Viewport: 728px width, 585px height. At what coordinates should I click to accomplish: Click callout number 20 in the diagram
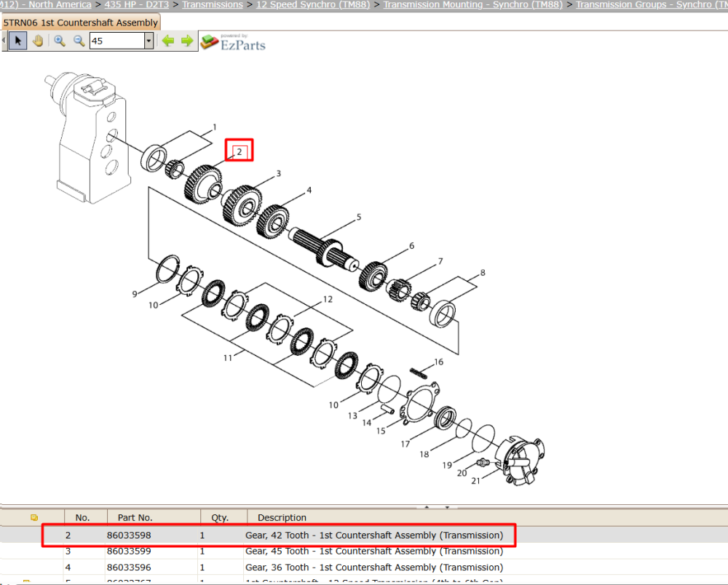(462, 473)
